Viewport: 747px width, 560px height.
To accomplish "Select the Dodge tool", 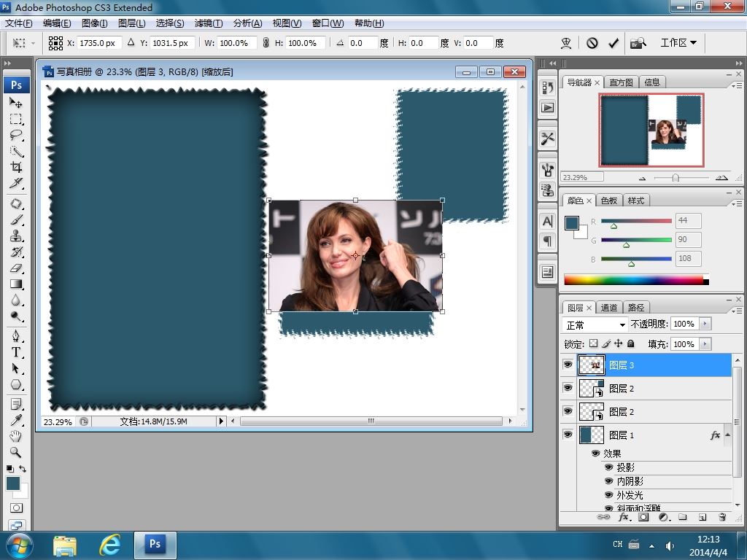I will (x=16, y=316).
